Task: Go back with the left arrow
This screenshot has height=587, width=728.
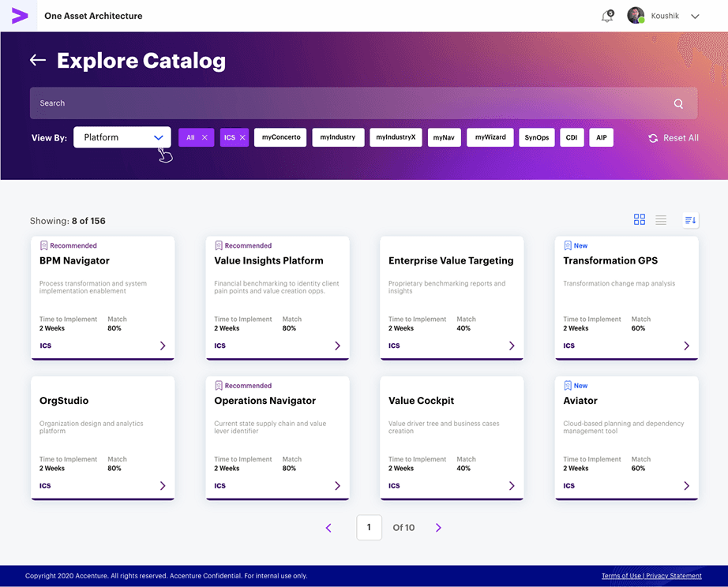Action: click(38, 60)
